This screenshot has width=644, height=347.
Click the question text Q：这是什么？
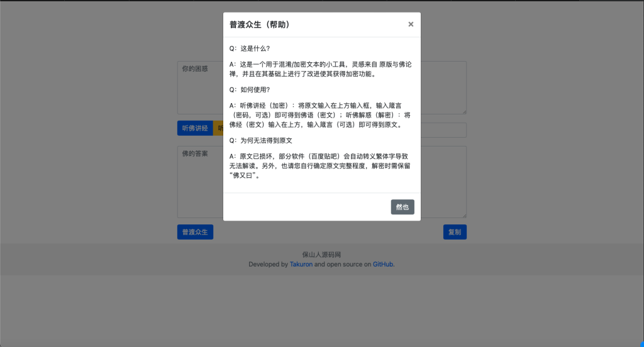click(x=250, y=48)
